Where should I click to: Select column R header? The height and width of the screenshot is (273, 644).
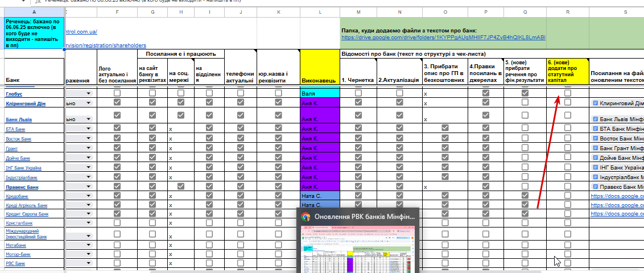[x=568, y=13]
